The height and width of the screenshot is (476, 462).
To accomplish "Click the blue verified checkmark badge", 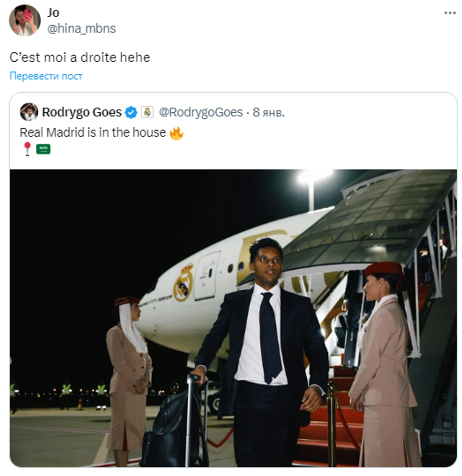I will (131, 113).
